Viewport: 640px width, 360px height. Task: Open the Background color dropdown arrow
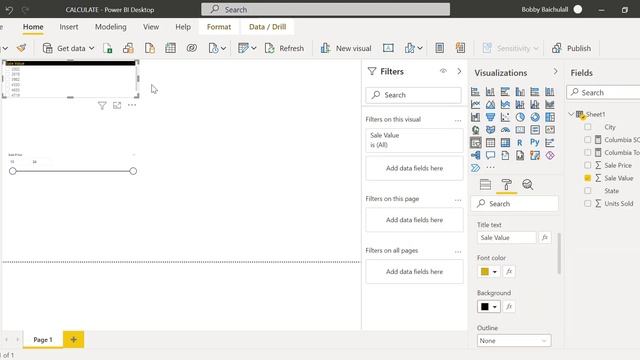[x=495, y=307]
